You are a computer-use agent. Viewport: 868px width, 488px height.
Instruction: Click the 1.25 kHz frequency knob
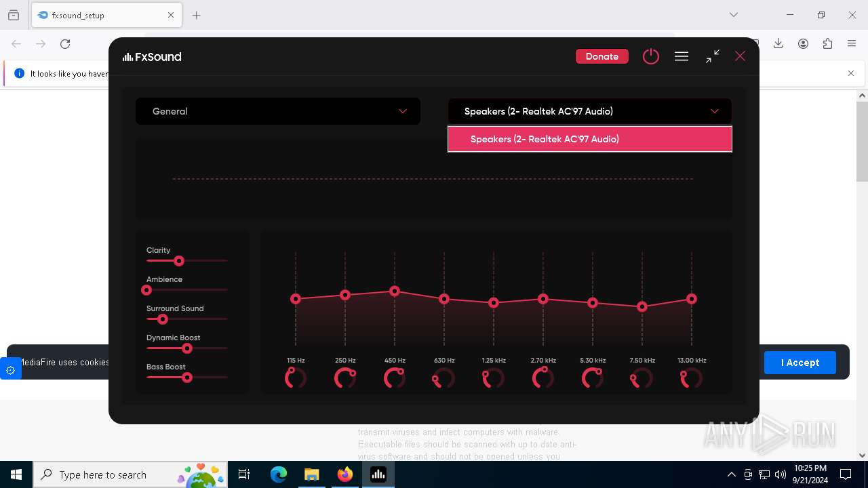[x=494, y=378]
